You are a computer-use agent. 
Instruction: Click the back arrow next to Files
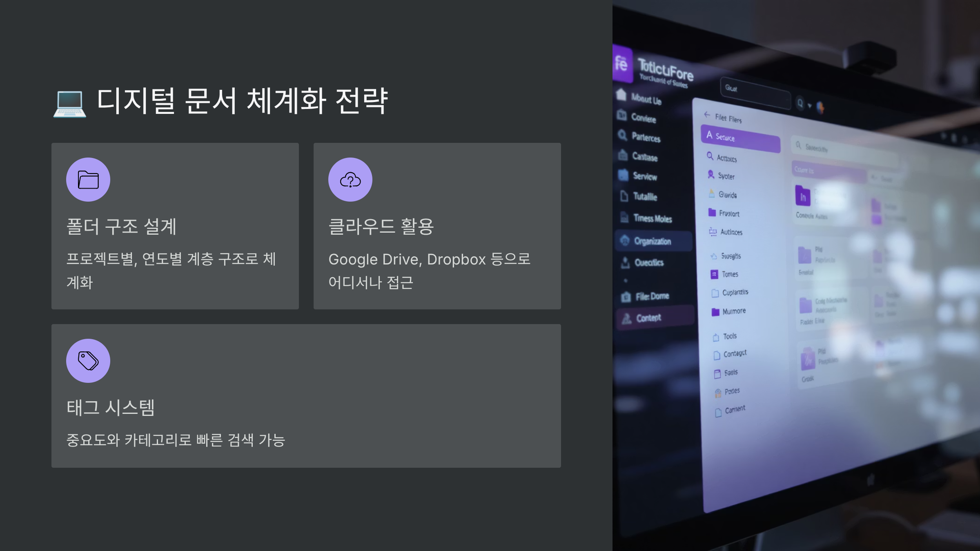pos(707,115)
